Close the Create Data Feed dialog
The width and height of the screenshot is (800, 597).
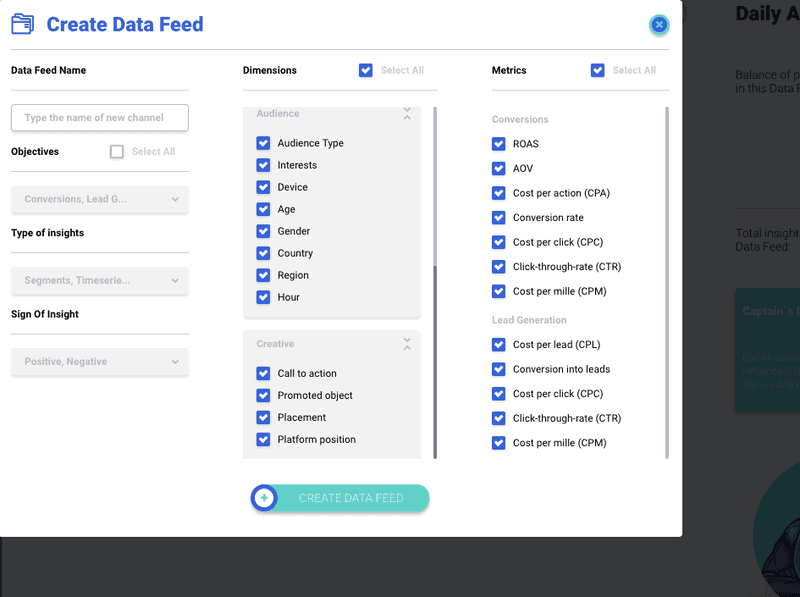pyautogui.click(x=659, y=24)
